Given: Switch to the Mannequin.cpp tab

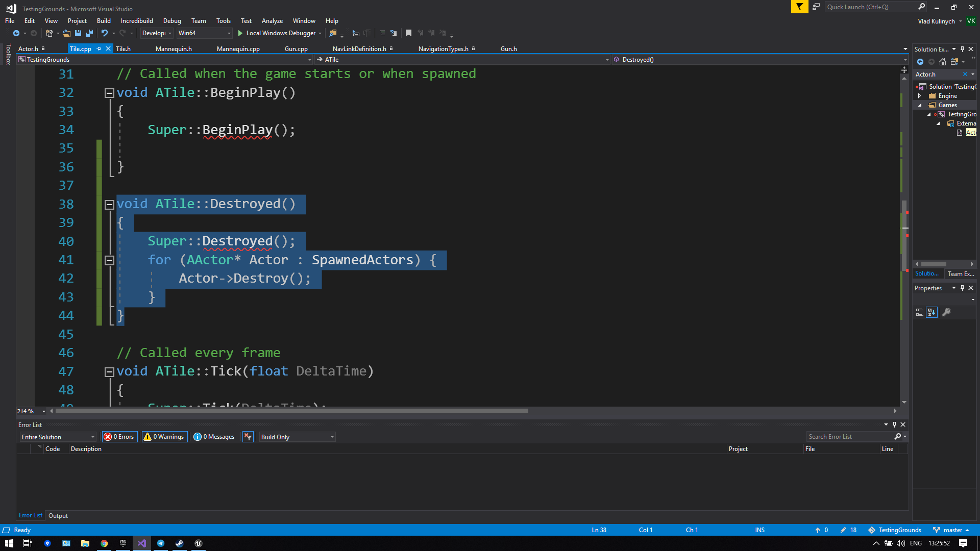Looking at the screenshot, I should [x=238, y=49].
